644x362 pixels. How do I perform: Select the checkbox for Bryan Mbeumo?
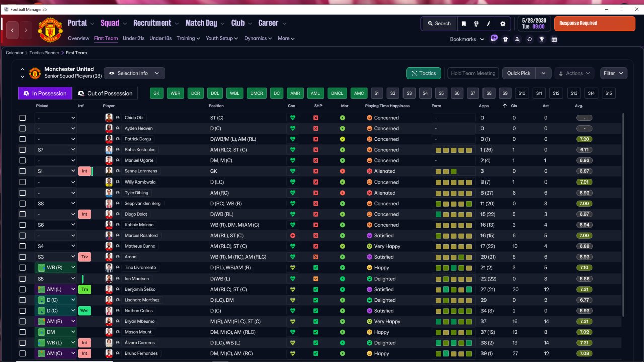click(22, 321)
